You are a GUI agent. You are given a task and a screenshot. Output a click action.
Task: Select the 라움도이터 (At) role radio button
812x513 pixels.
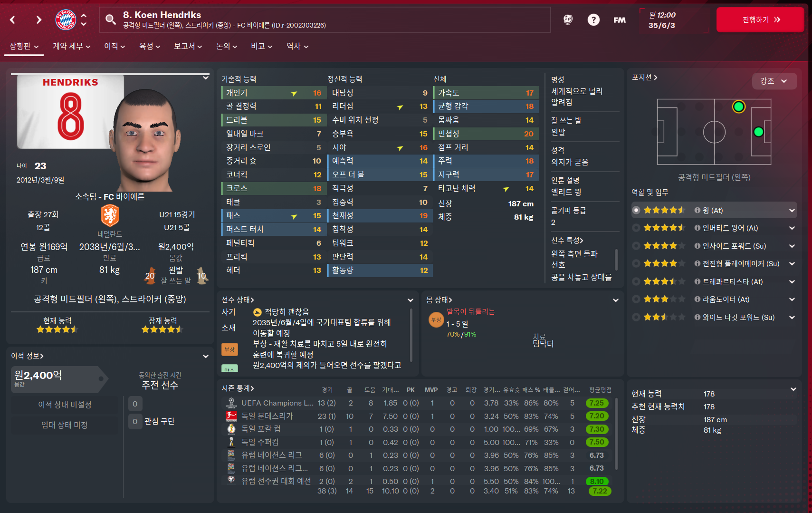click(x=636, y=299)
